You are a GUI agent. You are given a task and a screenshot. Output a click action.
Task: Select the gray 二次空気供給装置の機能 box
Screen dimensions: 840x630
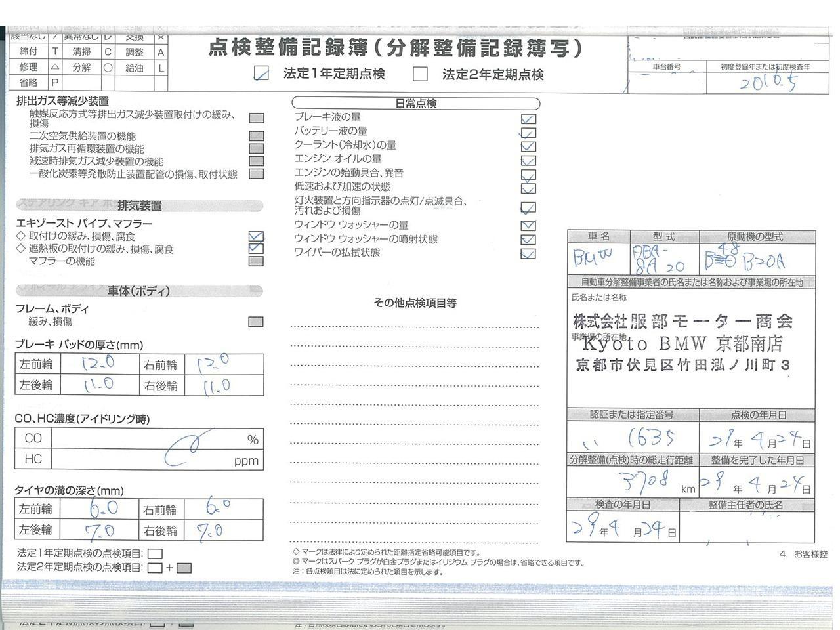click(257, 136)
